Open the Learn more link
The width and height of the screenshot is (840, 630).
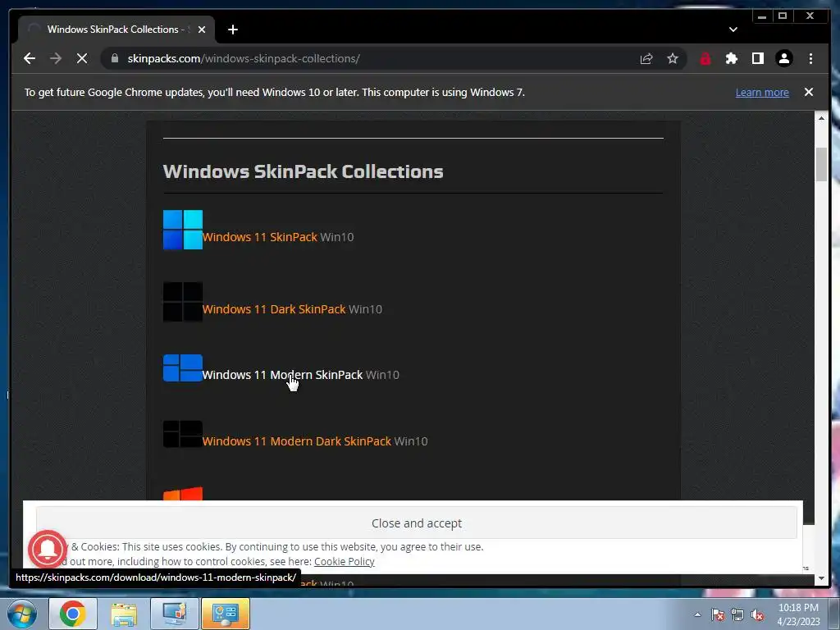coord(762,92)
